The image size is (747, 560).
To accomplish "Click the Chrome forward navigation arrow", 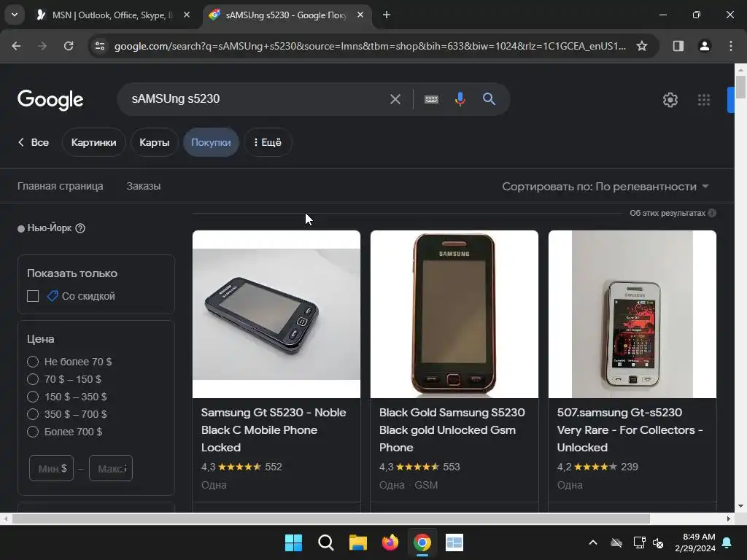I will (x=42, y=46).
